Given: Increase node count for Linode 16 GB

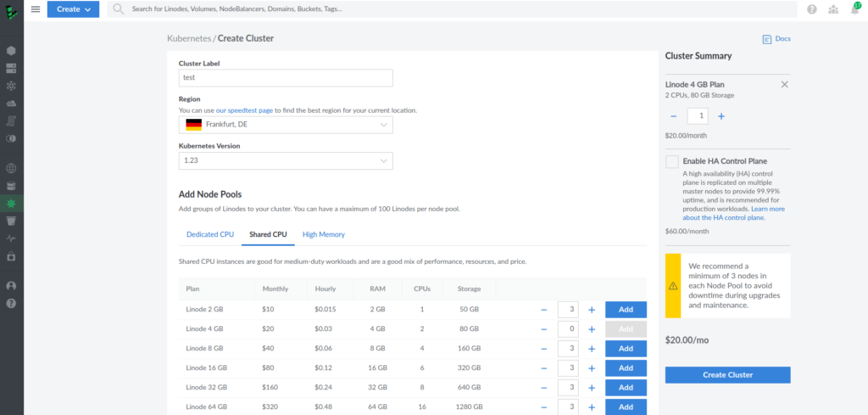Looking at the screenshot, I should click(x=592, y=368).
